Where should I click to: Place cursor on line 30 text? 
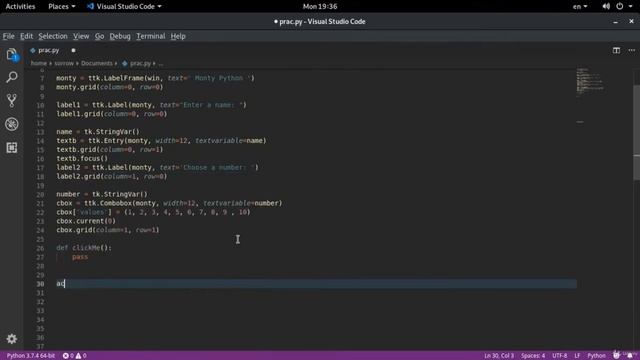tap(60, 283)
